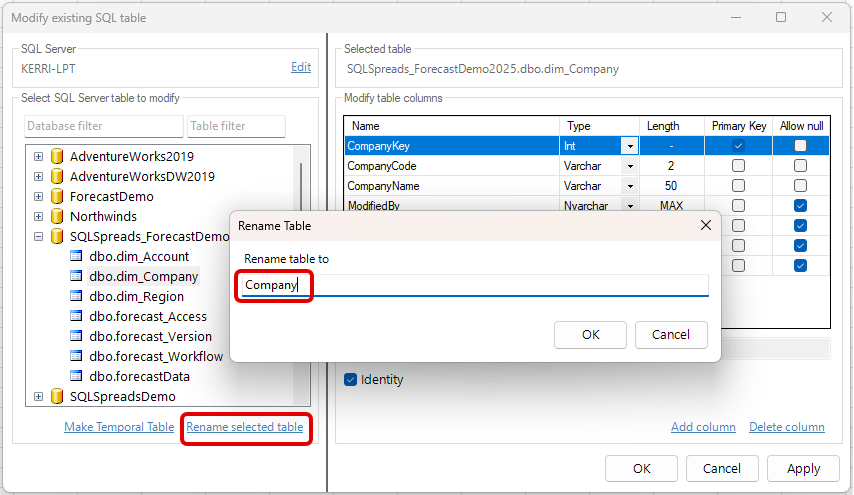The image size is (854, 495).
Task: Click the Table filter input box
Action: [x=236, y=126]
